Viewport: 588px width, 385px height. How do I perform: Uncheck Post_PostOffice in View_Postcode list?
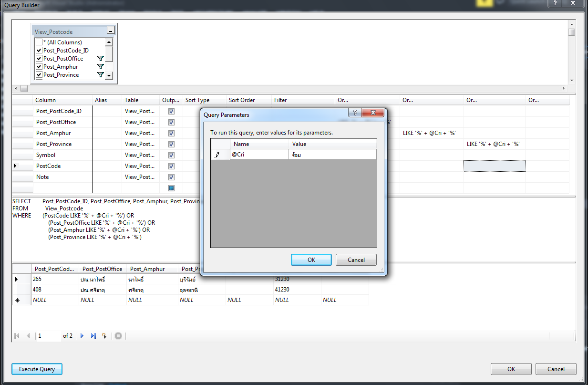39,59
